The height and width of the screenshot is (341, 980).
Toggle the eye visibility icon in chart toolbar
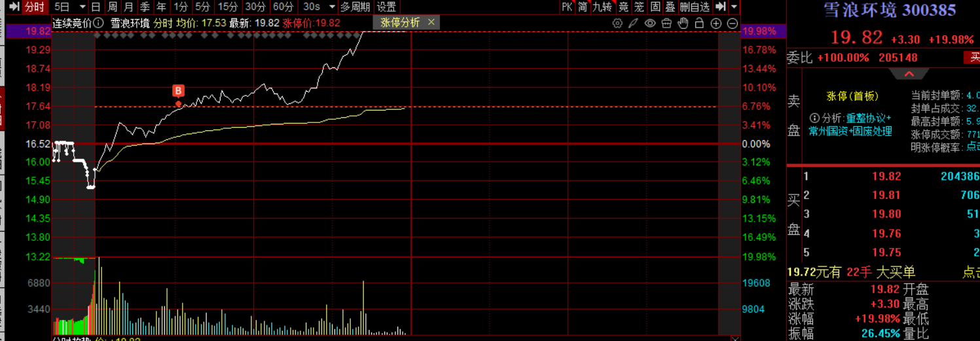click(649, 23)
